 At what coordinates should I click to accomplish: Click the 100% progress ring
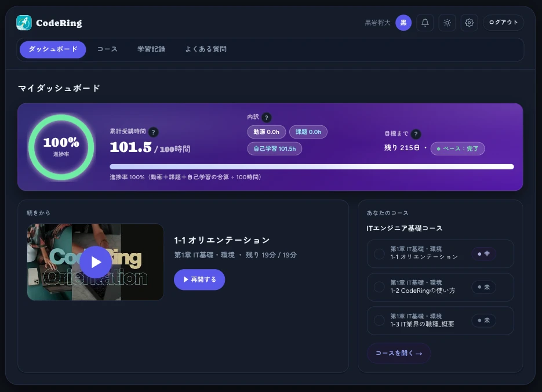point(61,147)
